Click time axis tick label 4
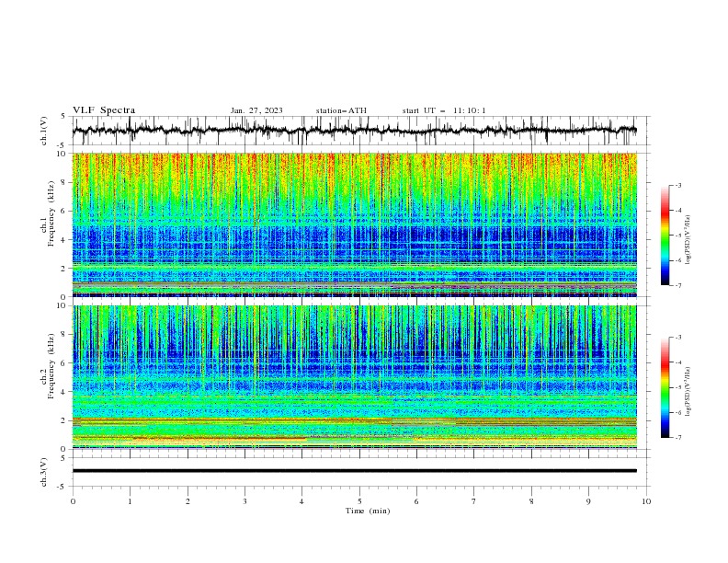The width and height of the screenshot is (728, 563). (x=302, y=501)
